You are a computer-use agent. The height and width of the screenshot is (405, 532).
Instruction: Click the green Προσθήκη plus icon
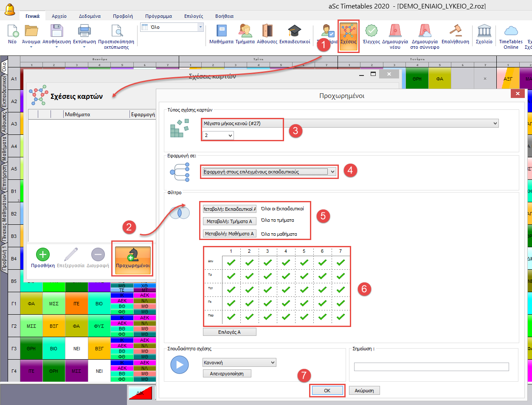pos(42,255)
